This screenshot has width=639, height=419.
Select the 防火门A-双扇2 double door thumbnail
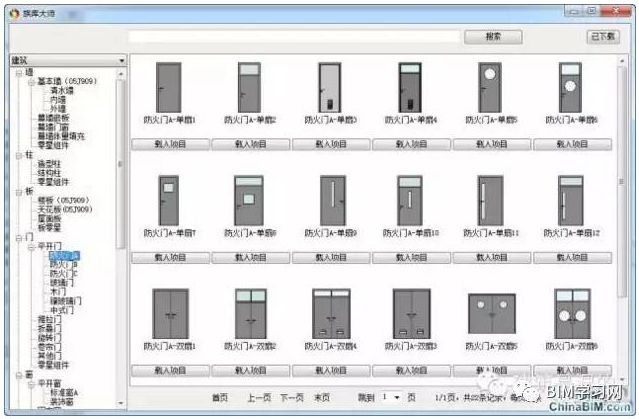coord(251,314)
